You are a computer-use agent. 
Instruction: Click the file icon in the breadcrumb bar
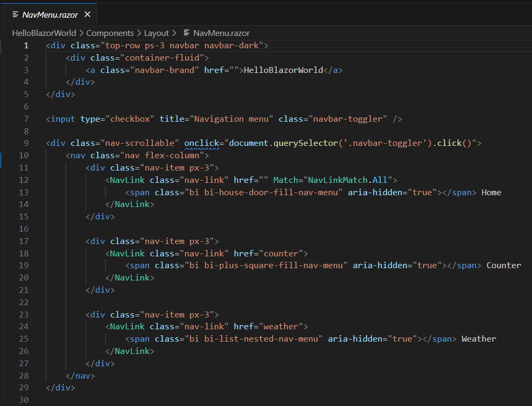[186, 33]
